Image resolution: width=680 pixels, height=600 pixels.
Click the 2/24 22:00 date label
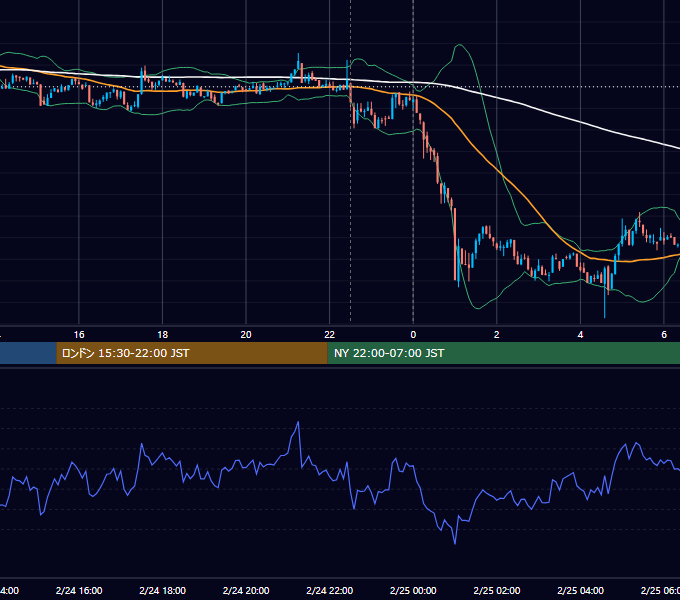[330, 590]
